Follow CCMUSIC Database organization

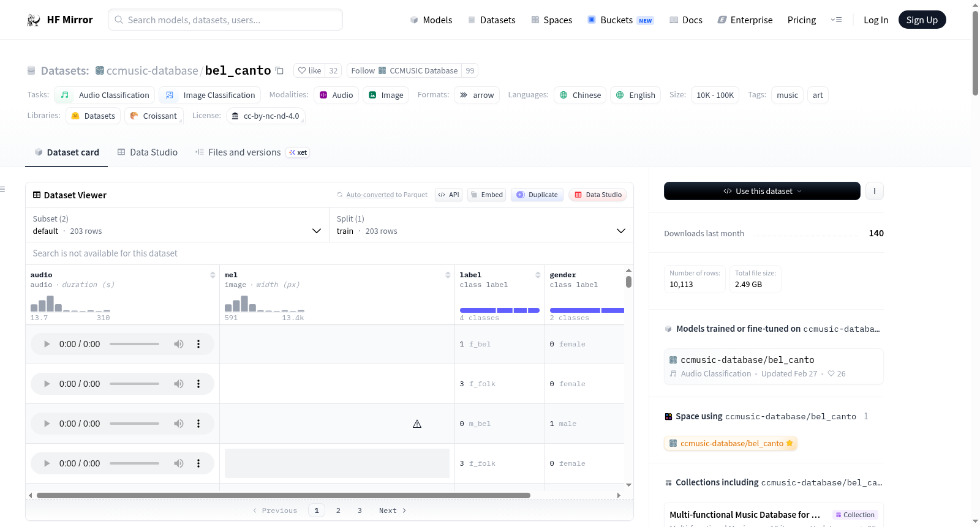[x=404, y=70]
